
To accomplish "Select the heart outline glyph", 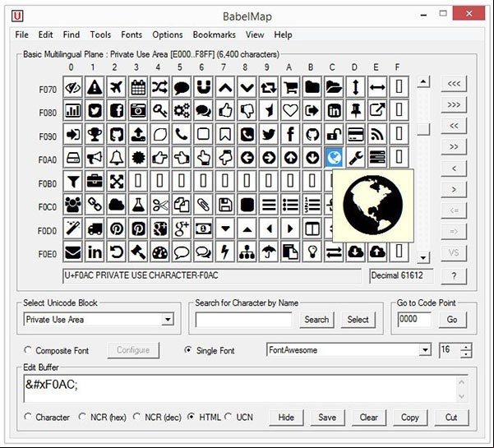I will tap(290, 110).
